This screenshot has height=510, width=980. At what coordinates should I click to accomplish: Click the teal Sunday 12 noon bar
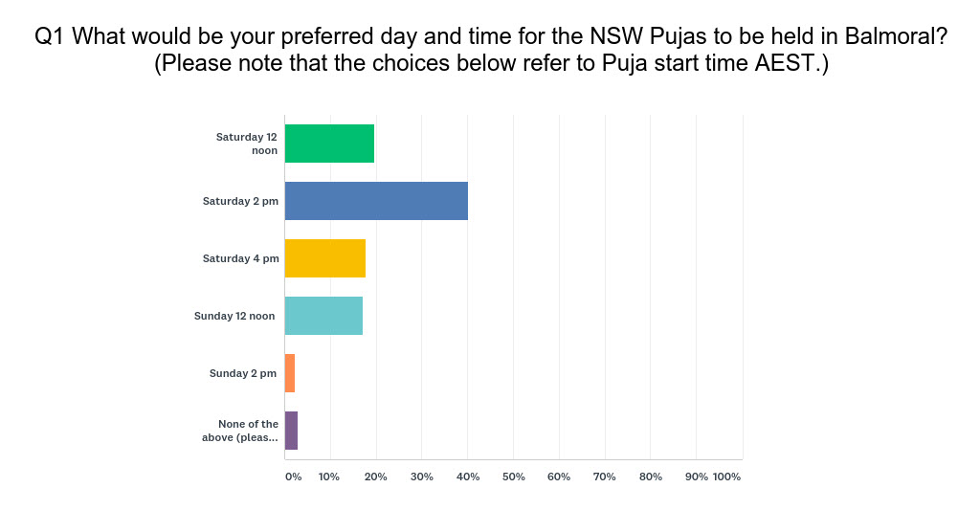[x=323, y=316]
